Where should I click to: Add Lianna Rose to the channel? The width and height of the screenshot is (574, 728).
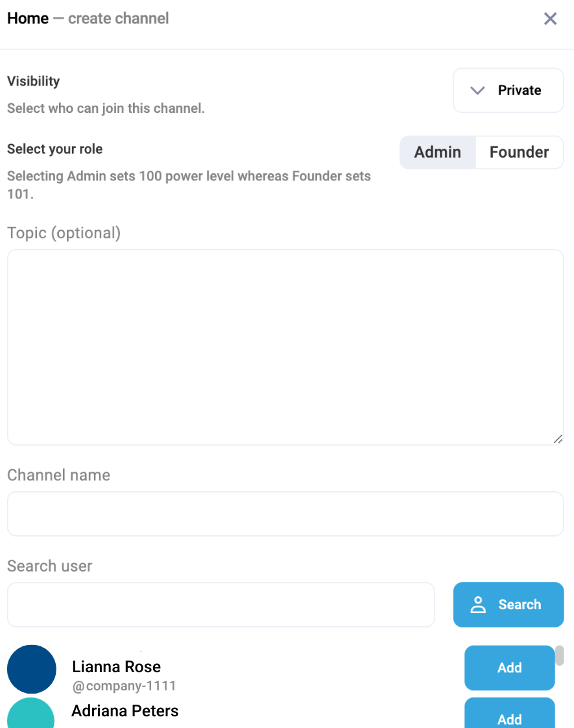[509, 668]
